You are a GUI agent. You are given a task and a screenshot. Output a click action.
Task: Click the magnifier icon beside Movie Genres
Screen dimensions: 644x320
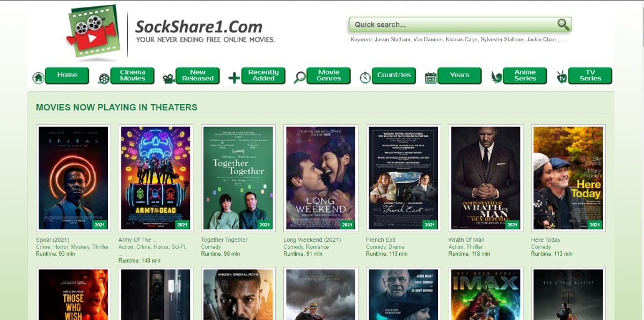(x=299, y=78)
